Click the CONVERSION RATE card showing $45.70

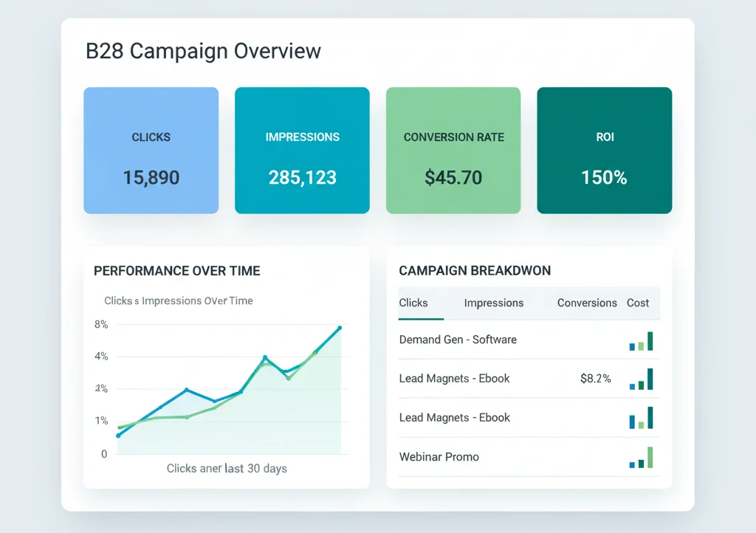(x=453, y=150)
